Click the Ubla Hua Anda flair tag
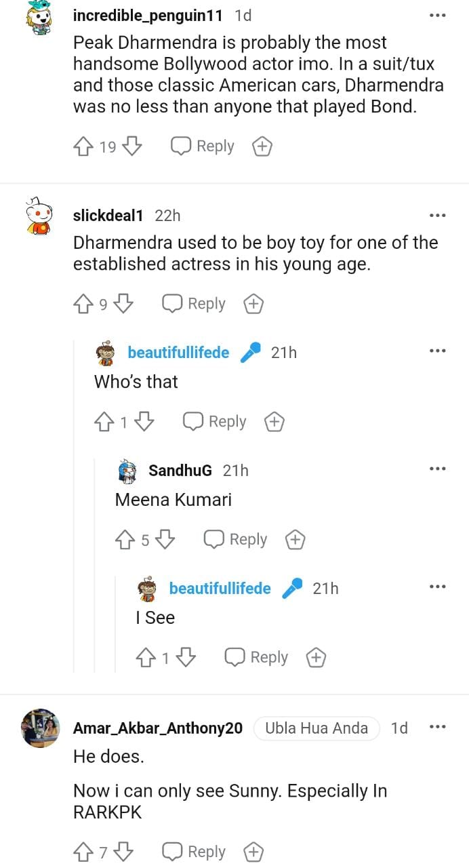Screen dimensions: 469x868 click(x=317, y=728)
